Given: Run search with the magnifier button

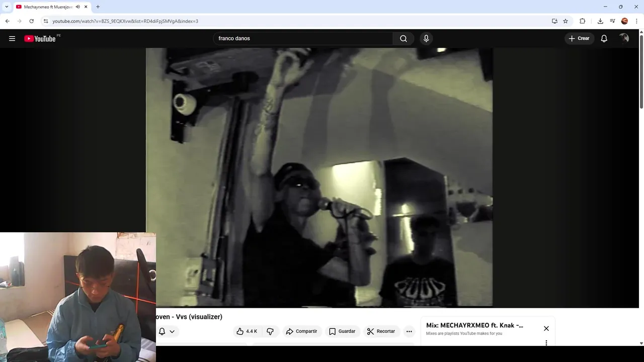Looking at the screenshot, I should pyautogui.click(x=404, y=38).
